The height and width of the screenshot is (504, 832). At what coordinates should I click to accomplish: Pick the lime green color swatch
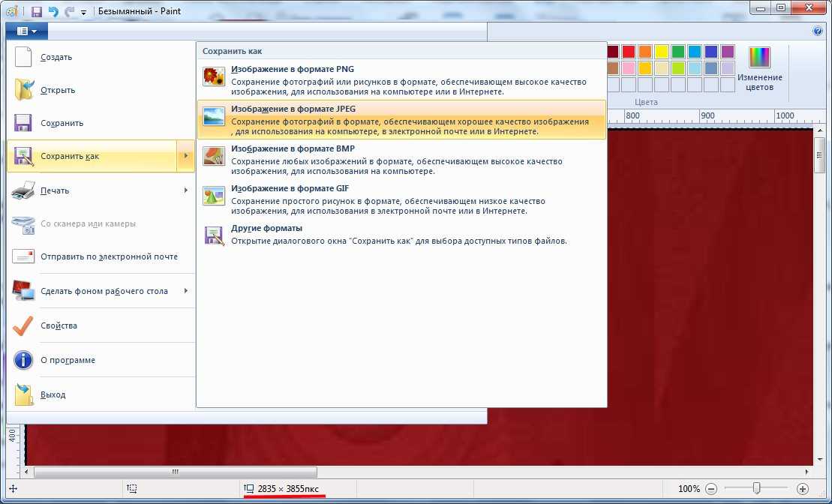(x=678, y=68)
